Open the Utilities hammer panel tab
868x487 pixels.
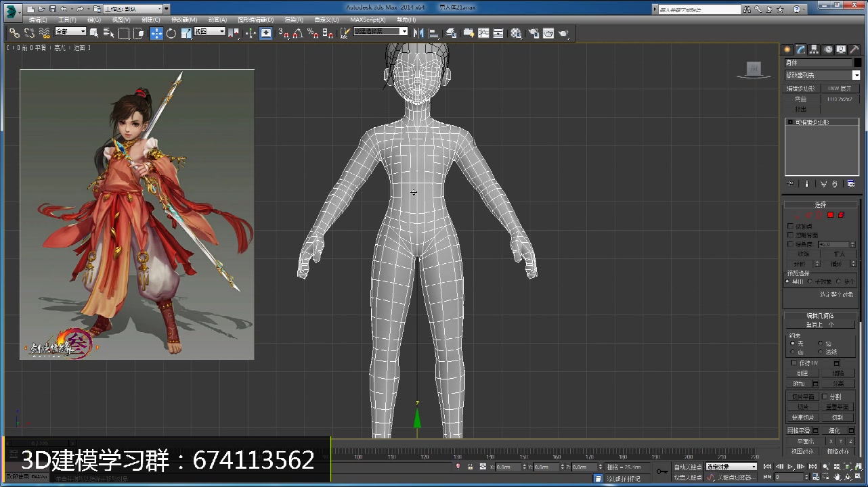click(854, 49)
